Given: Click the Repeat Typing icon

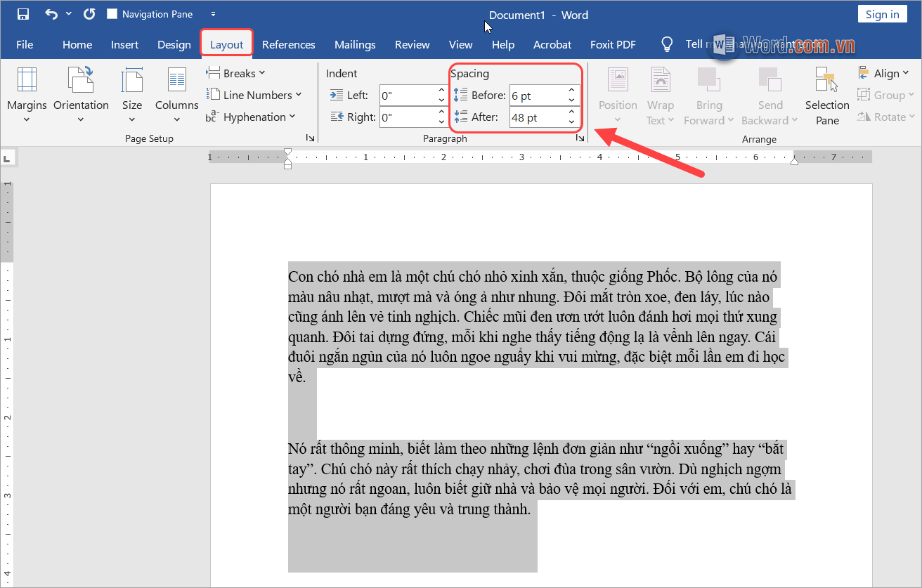Looking at the screenshot, I should (89, 13).
